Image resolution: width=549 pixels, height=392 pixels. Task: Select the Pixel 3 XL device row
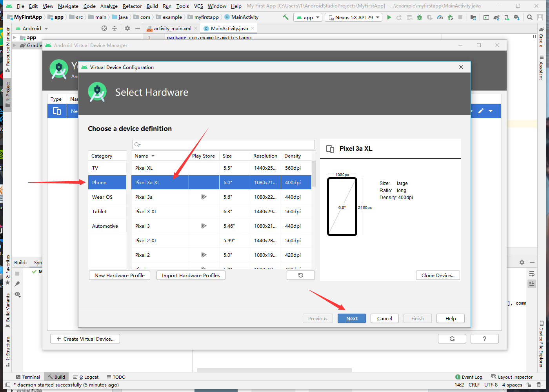coord(222,211)
